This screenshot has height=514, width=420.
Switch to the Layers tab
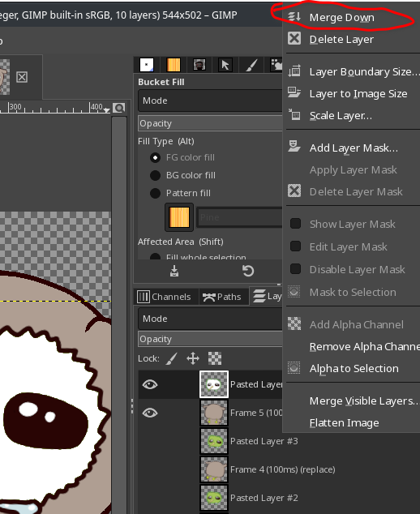click(266, 296)
